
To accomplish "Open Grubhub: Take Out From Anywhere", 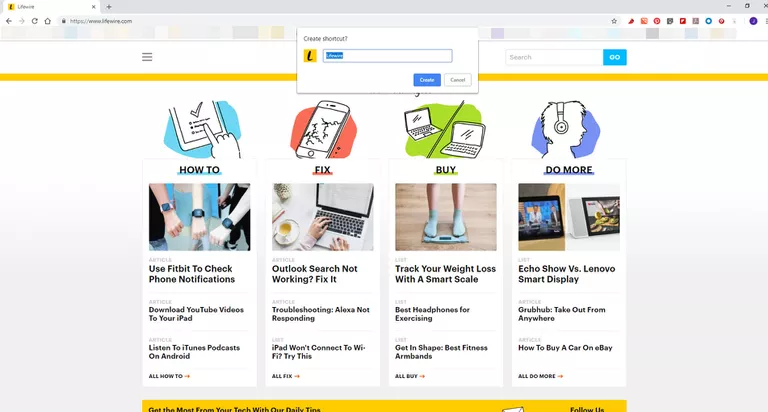I will coord(562,314).
